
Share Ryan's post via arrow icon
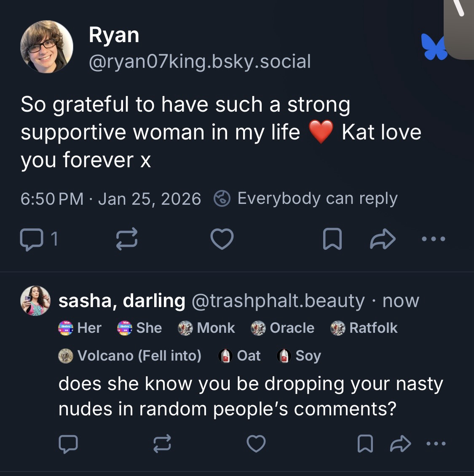[383, 239]
